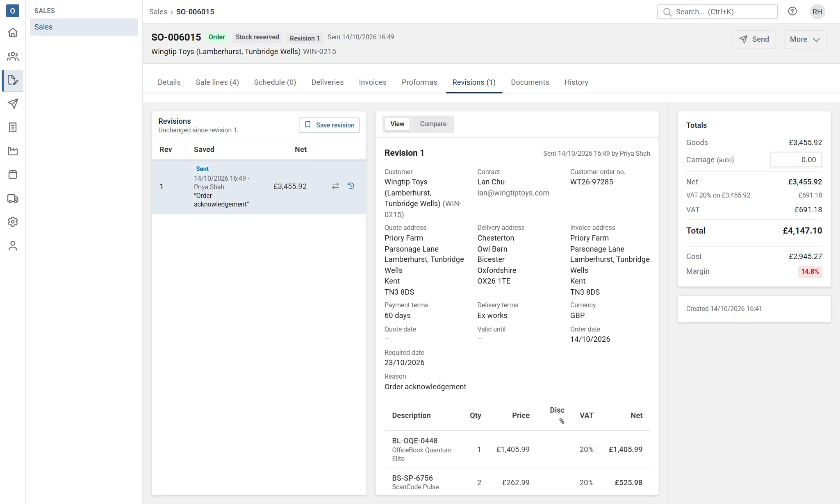Compare revision 1 using arrows icon
The width and height of the screenshot is (840, 504).
pyautogui.click(x=335, y=186)
